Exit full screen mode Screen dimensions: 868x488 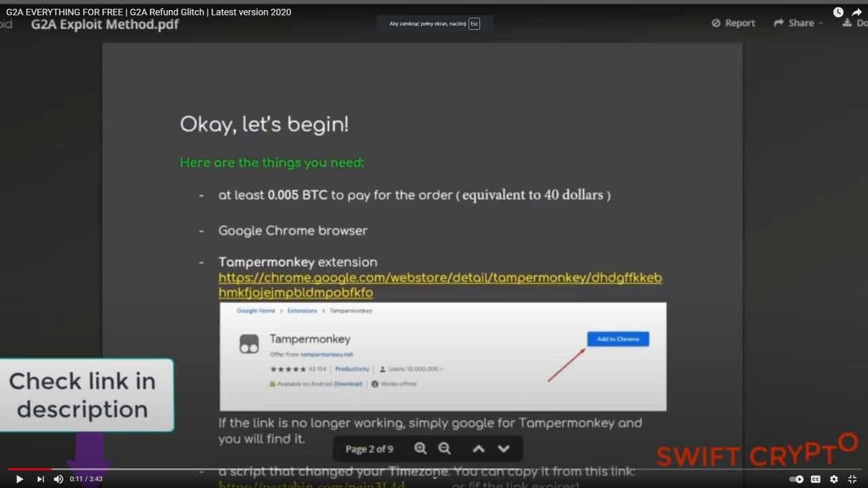click(852, 479)
